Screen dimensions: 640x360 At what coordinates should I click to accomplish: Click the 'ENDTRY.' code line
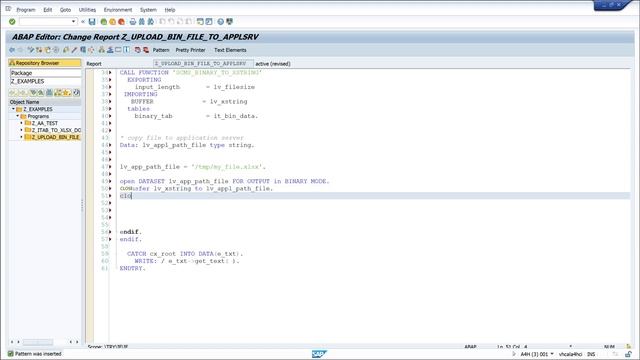[133, 268]
